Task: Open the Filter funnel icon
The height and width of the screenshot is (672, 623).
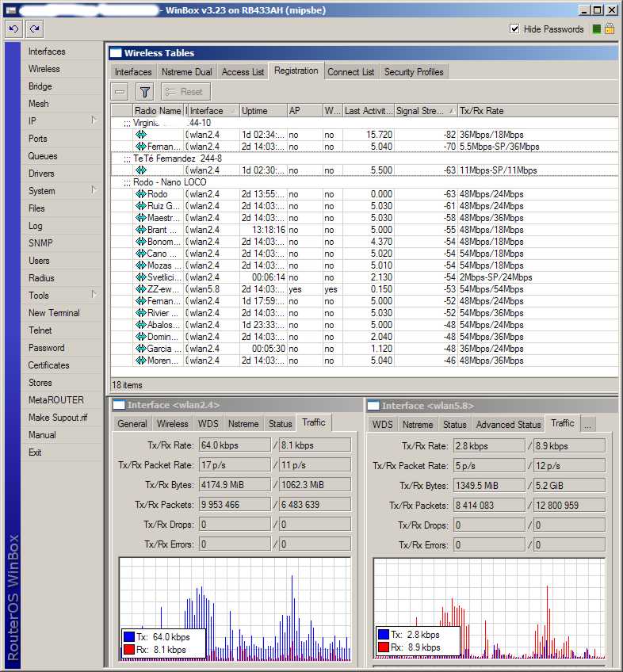Action: coord(145,92)
